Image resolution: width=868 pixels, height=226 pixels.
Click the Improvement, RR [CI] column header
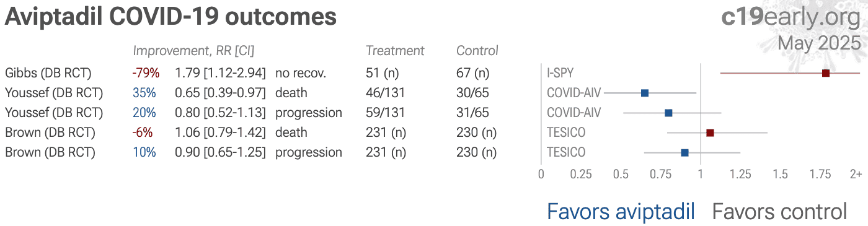[x=193, y=51]
